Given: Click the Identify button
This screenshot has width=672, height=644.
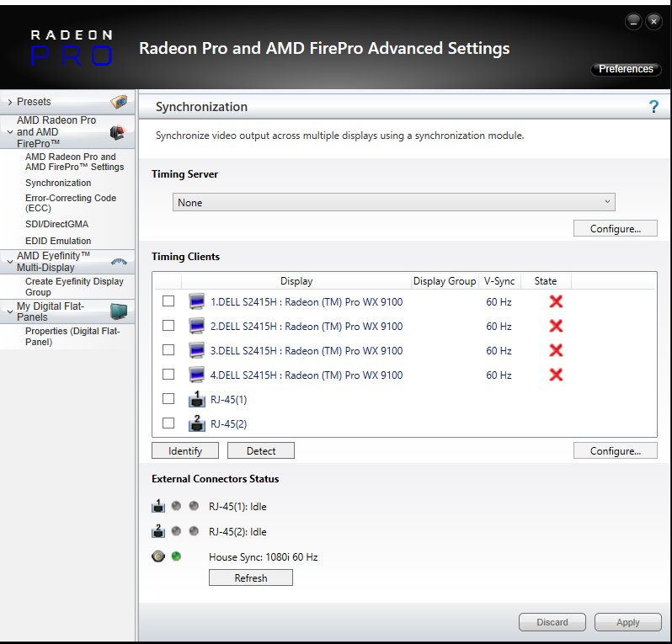Looking at the screenshot, I should coord(185,450).
